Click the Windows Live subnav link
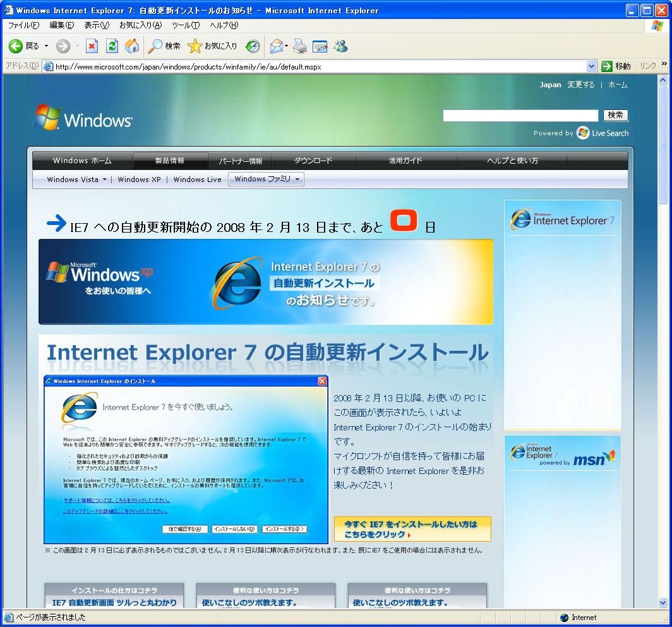Viewport: 672px width, 627px height. click(197, 180)
